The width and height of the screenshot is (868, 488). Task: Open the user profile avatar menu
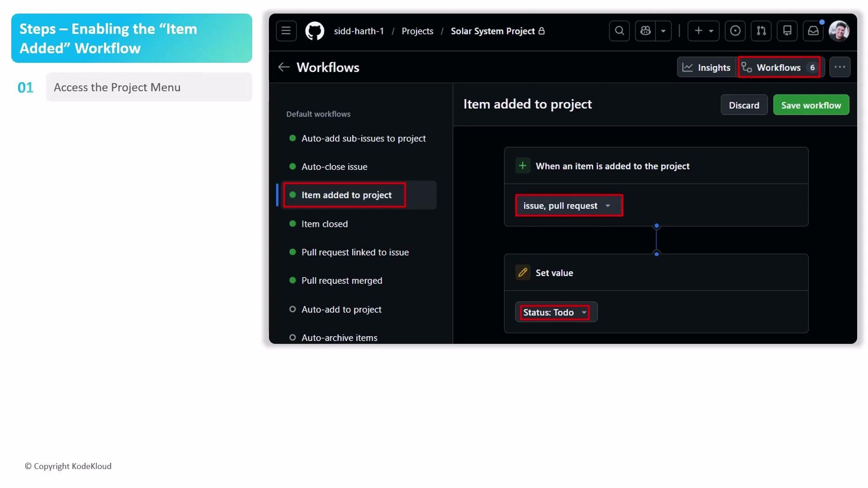(x=839, y=31)
